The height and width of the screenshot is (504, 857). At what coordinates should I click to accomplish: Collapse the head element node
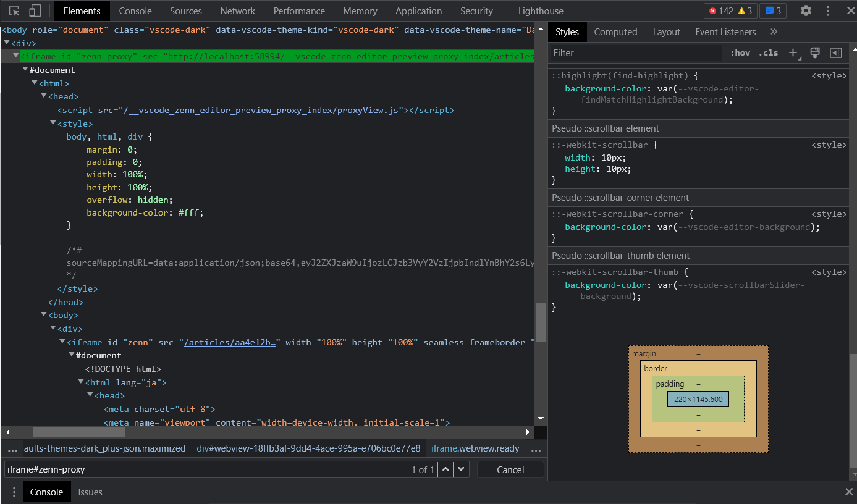[43, 96]
